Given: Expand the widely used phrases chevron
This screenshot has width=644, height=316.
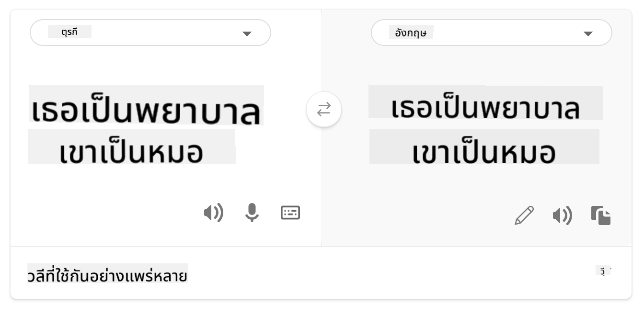Looking at the screenshot, I should 603,271.
